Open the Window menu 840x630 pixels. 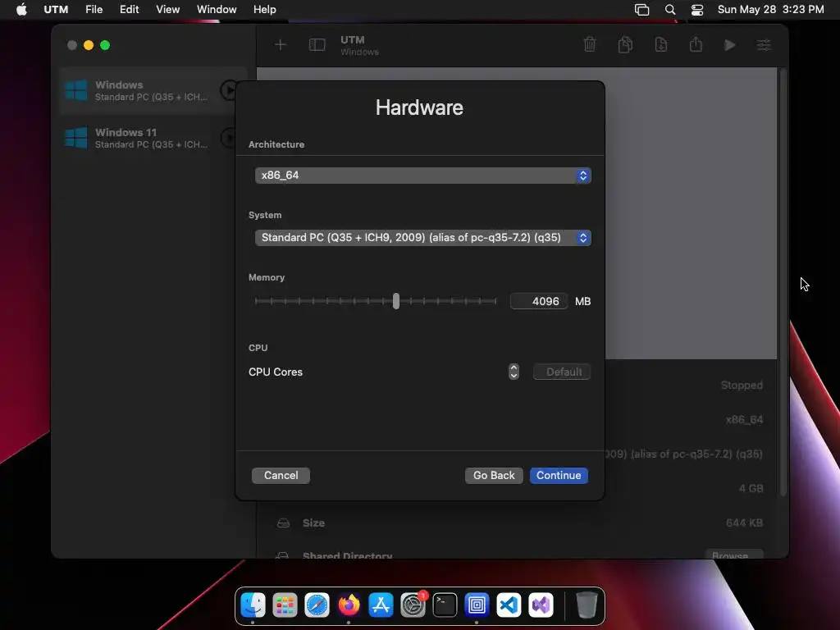217,10
